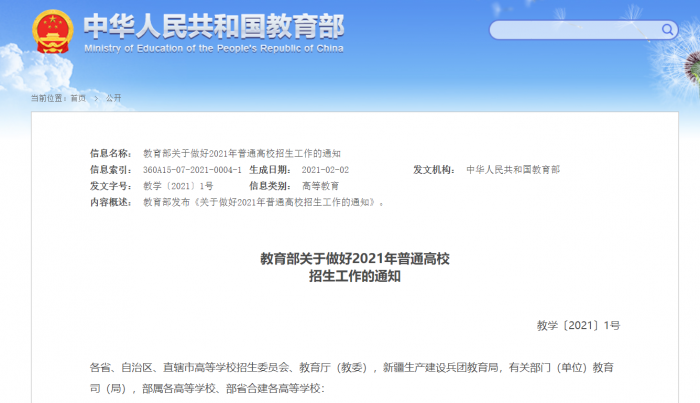Click the 发文字号 label
Screen dimensions: 700x403
tap(111, 186)
